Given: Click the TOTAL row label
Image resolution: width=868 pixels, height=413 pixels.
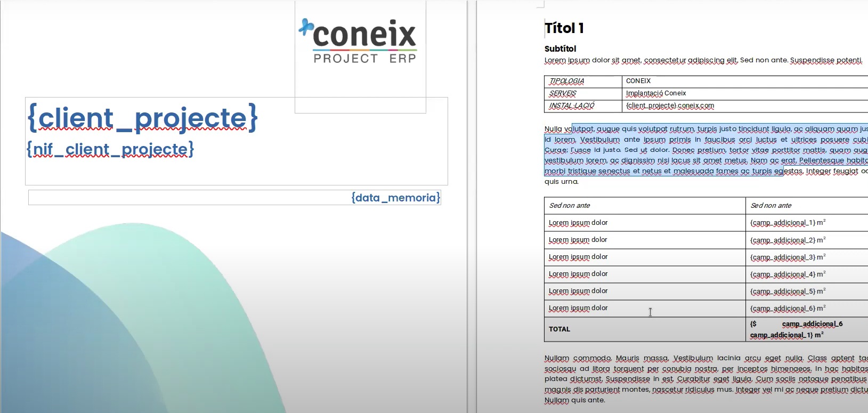Looking at the screenshot, I should tap(559, 329).
